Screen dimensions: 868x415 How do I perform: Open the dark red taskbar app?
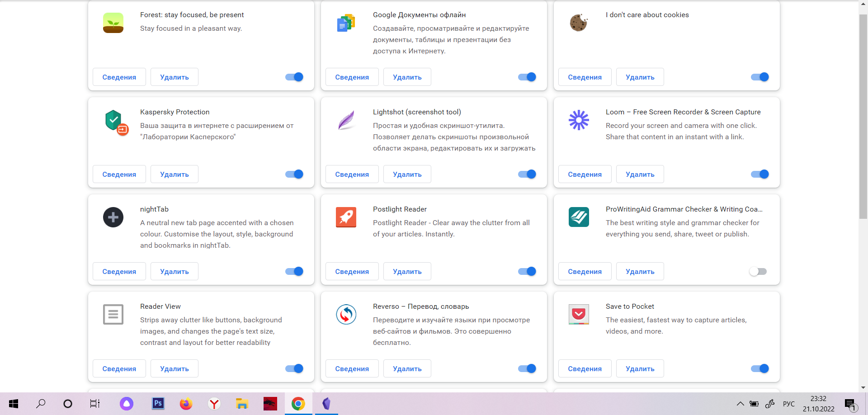pyautogui.click(x=270, y=404)
